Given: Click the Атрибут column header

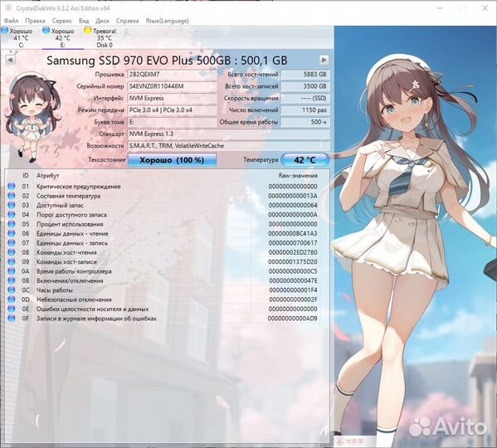Looking at the screenshot, I should 47,176.
